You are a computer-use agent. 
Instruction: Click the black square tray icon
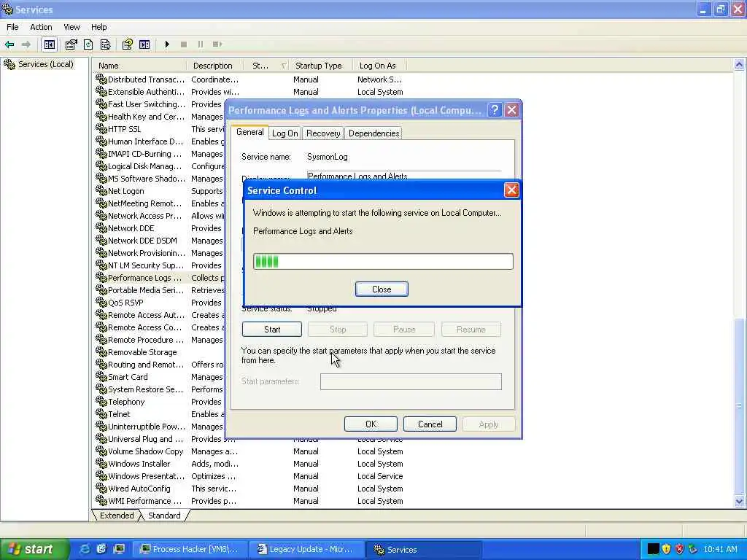click(x=653, y=549)
